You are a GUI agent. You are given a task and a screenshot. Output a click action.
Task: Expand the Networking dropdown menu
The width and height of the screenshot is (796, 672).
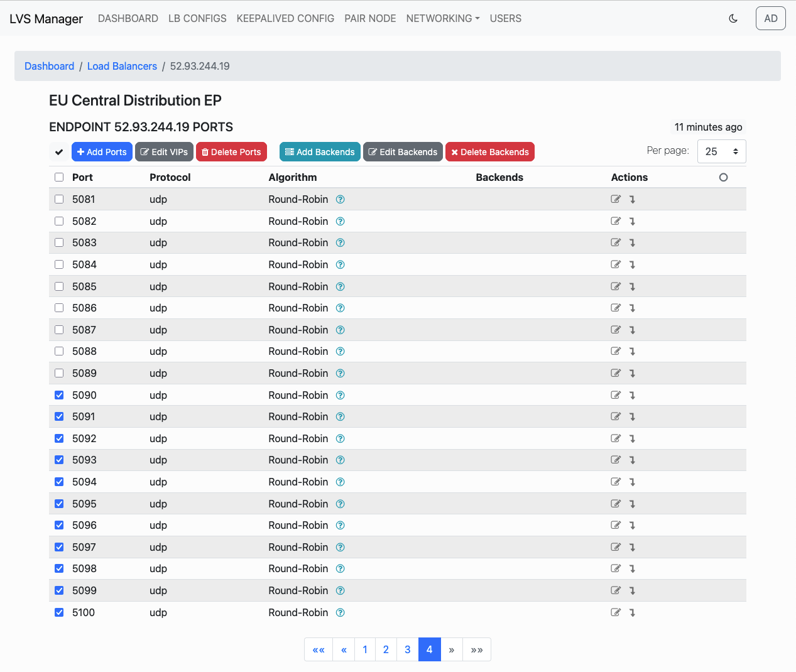coord(443,19)
